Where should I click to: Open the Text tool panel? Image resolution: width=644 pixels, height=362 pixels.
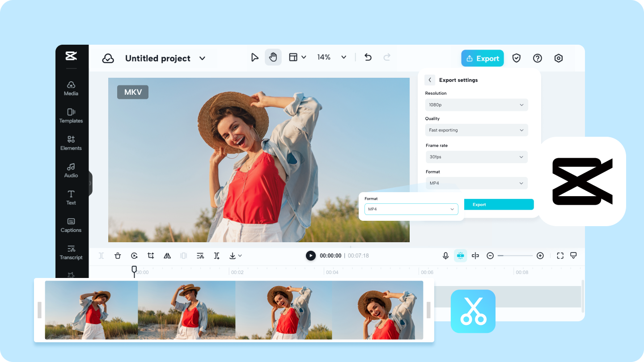tap(71, 198)
